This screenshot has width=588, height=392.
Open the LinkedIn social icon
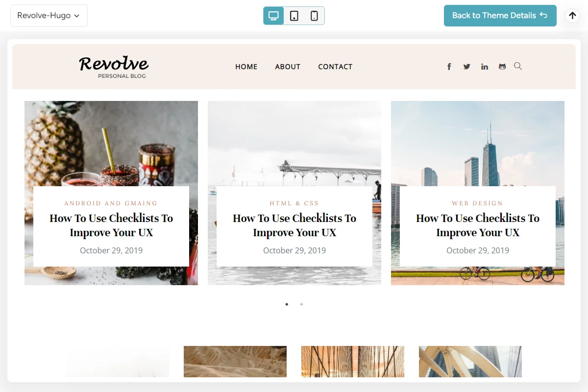(485, 67)
